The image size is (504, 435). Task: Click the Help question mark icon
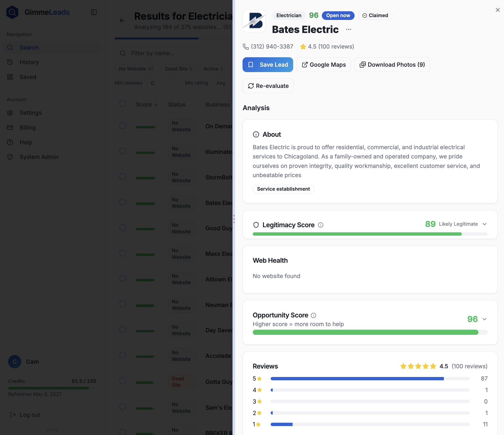click(10, 142)
